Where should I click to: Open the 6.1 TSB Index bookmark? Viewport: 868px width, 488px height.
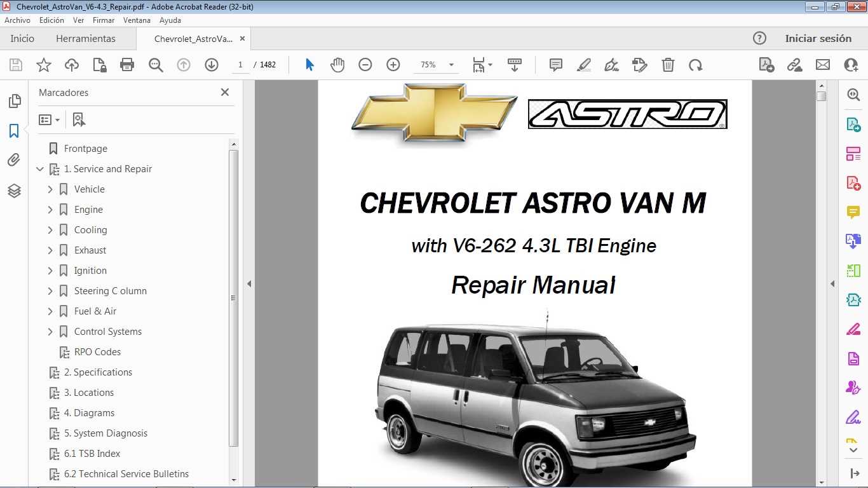coord(92,454)
